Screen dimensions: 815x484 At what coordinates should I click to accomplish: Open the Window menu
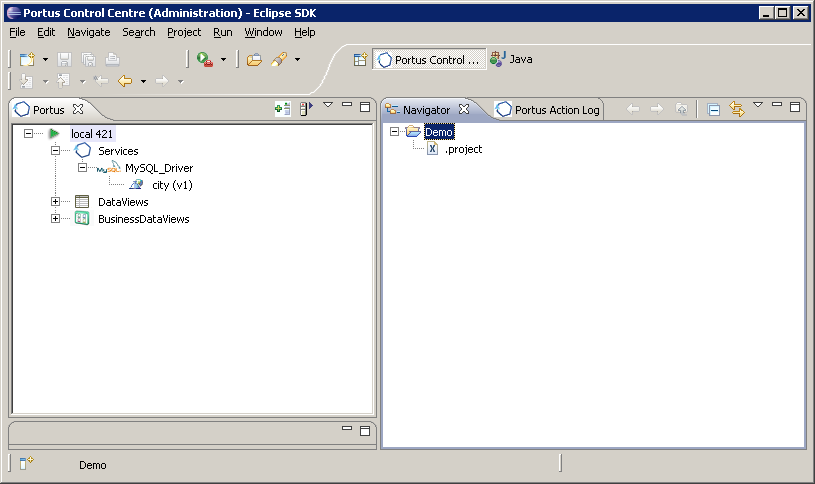264,32
